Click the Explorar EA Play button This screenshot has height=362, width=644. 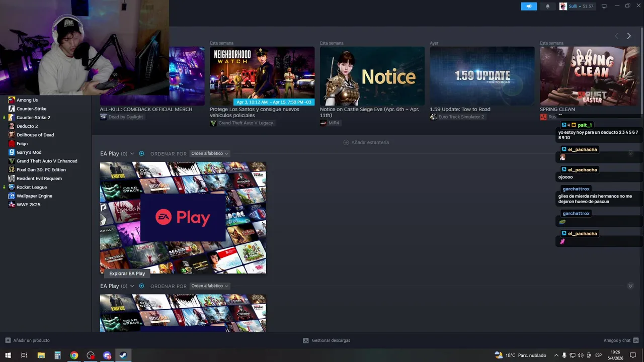click(x=127, y=274)
